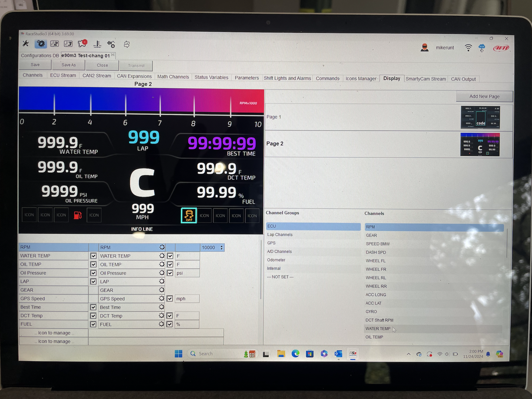This screenshot has height=399, width=532.
Task: Open the wrench preferences tool
Action: (26, 43)
